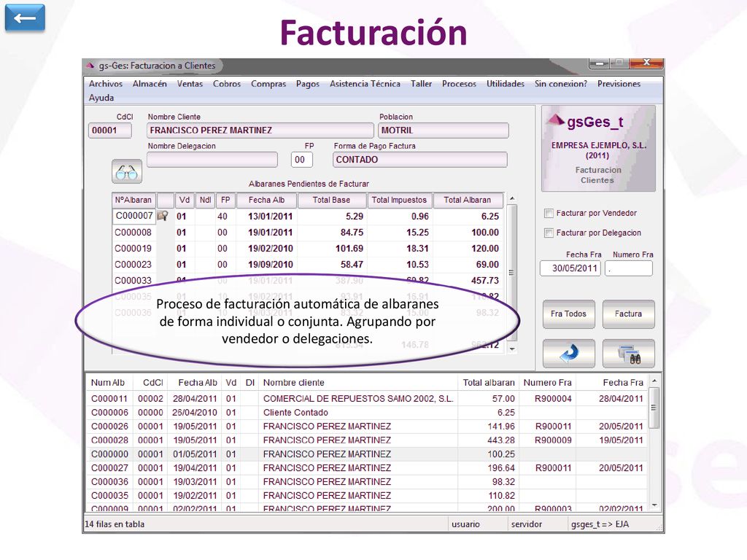The height and width of the screenshot is (560, 747).
Task: Select lower row C000026
Action: click(367, 426)
